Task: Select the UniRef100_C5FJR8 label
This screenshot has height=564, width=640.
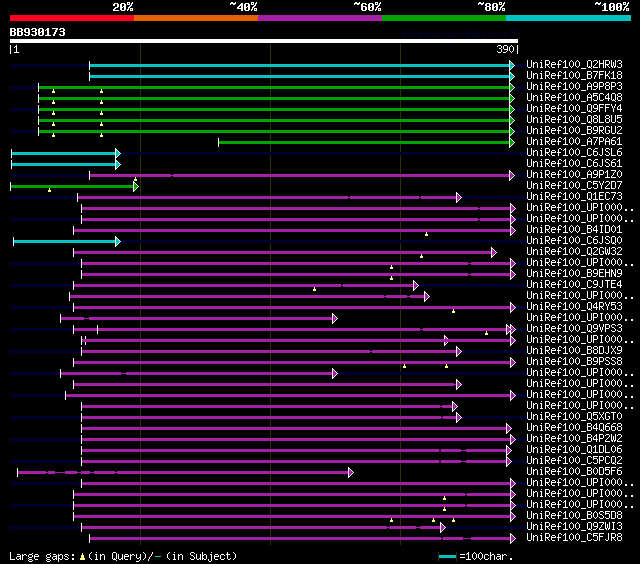Action: (x=574, y=538)
